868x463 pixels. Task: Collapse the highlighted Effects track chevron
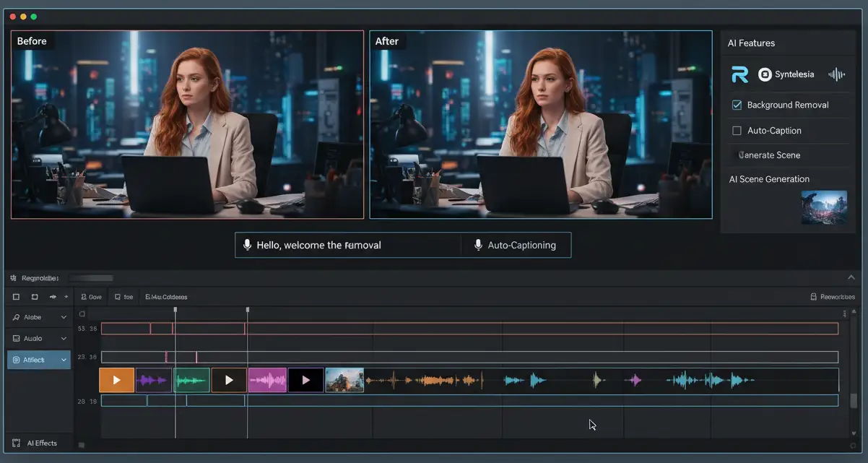63,358
